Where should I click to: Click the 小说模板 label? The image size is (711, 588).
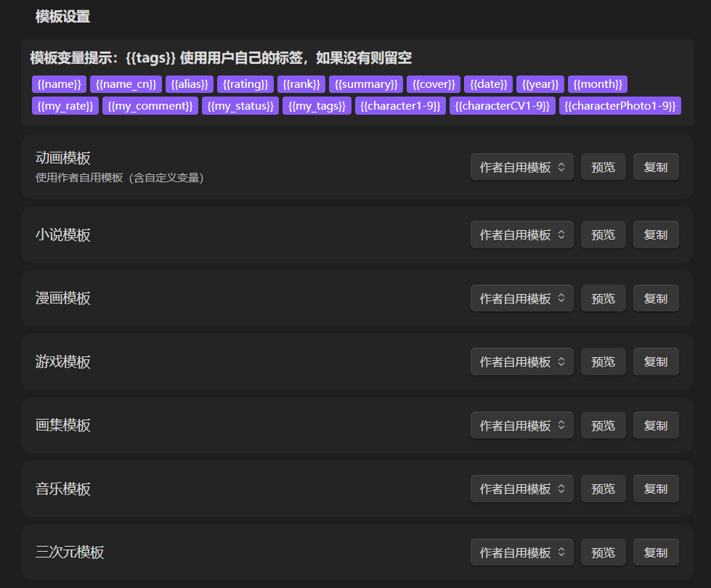coord(63,235)
